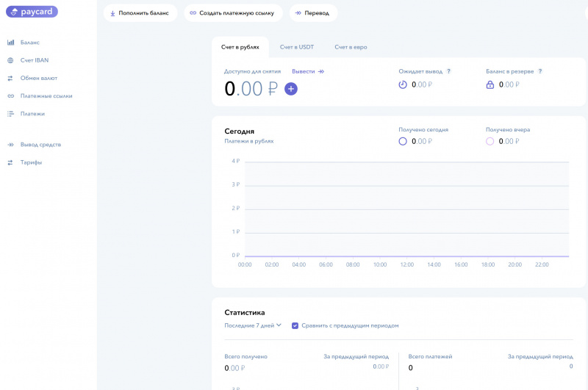
Task: Go to Обмен валют in sidebar
Action: pos(38,78)
